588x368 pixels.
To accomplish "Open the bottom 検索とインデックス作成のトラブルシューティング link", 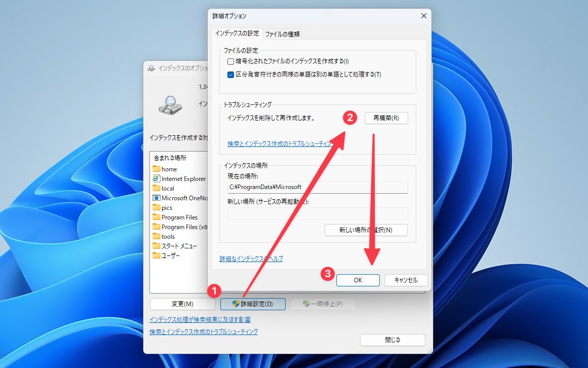I will point(204,332).
